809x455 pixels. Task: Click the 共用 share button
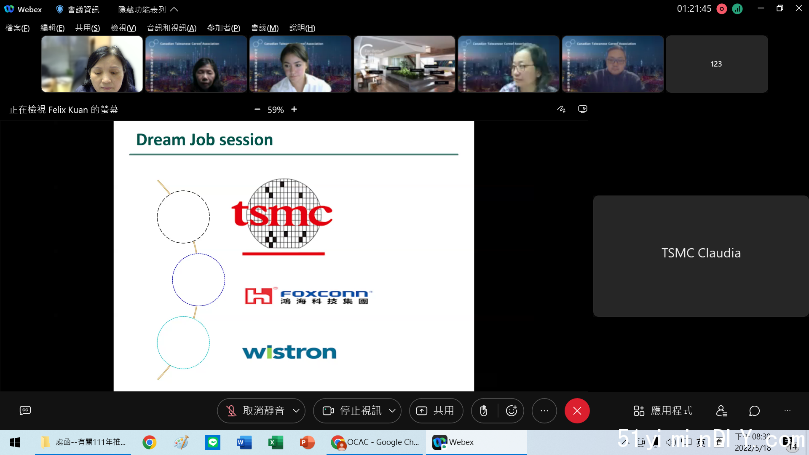point(435,411)
